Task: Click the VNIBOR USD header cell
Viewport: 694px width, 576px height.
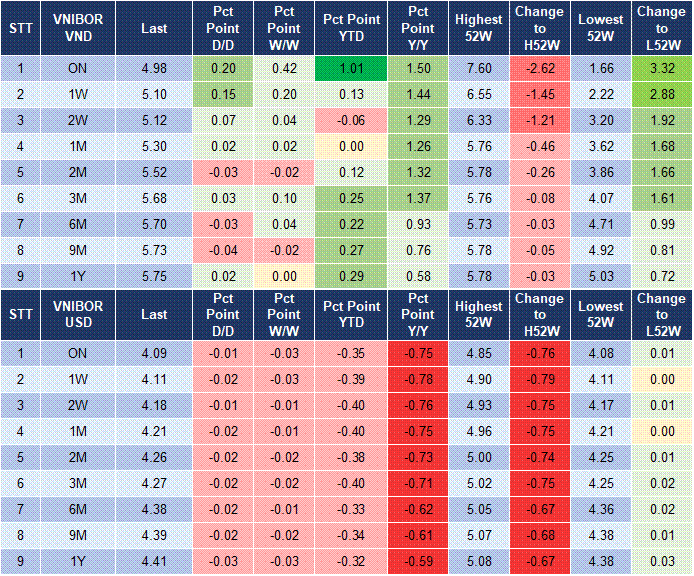Action: pyautogui.click(x=78, y=314)
